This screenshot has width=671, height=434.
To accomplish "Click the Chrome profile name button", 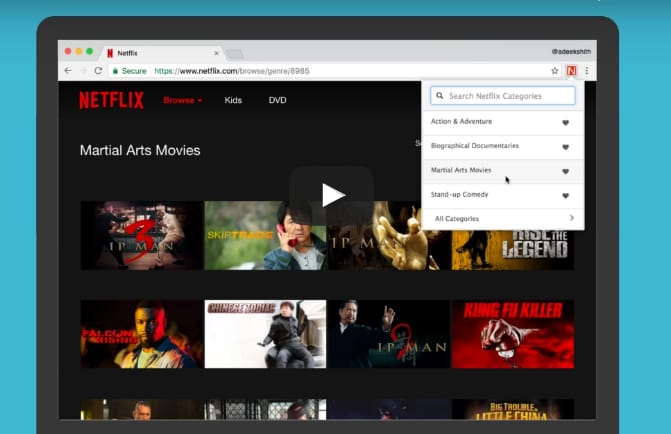I will pyautogui.click(x=571, y=52).
